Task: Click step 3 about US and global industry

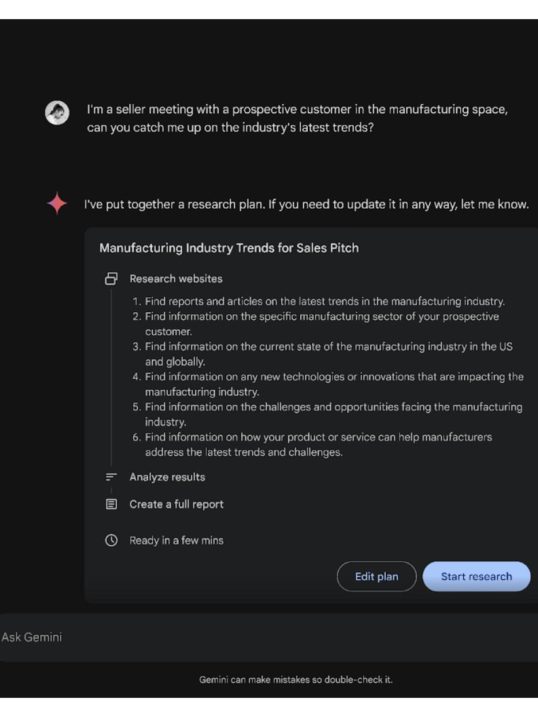Action: [323, 354]
